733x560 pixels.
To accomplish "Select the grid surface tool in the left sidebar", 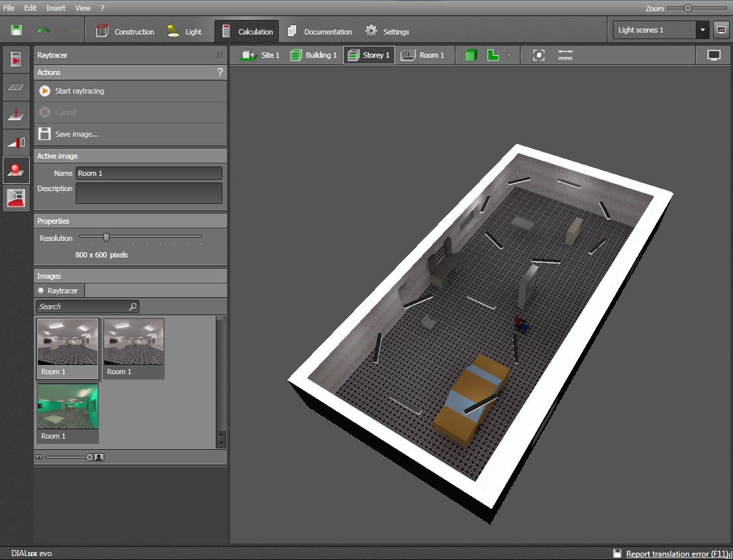I will pyautogui.click(x=17, y=88).
